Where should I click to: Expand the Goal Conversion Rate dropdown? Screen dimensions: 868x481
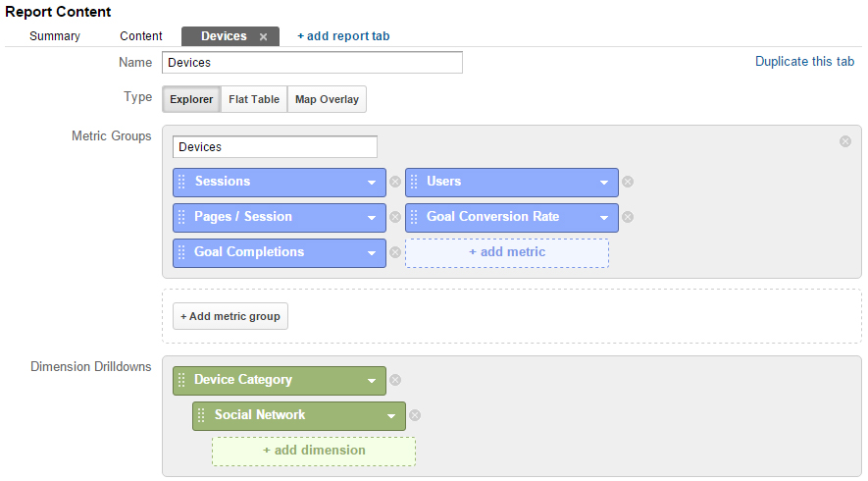(604, 218)
